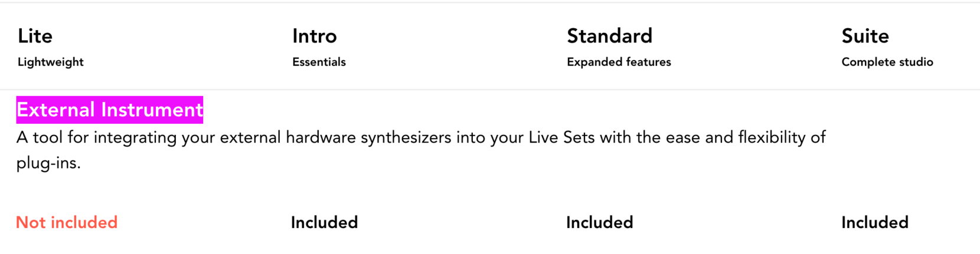Click the Essentials subtitle under Intro
This screenshot has width=980, height=254.
pos(319,62)
